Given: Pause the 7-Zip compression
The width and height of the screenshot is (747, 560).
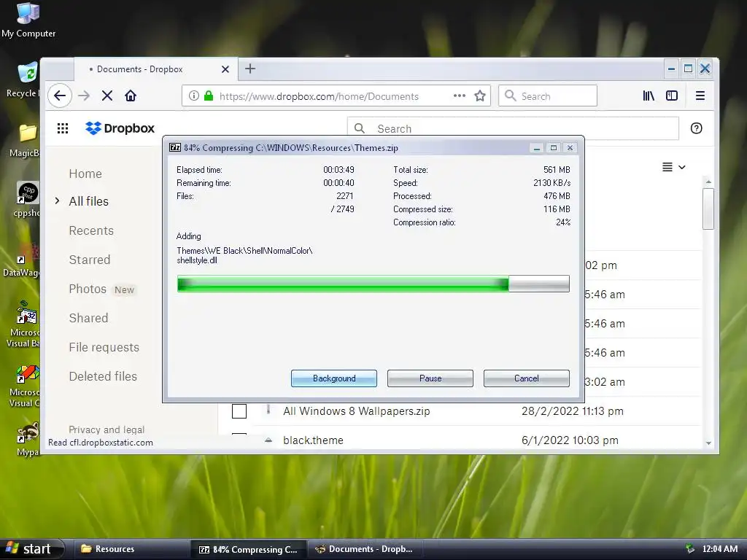Looking at the screenshot, I should click(430, 378).
